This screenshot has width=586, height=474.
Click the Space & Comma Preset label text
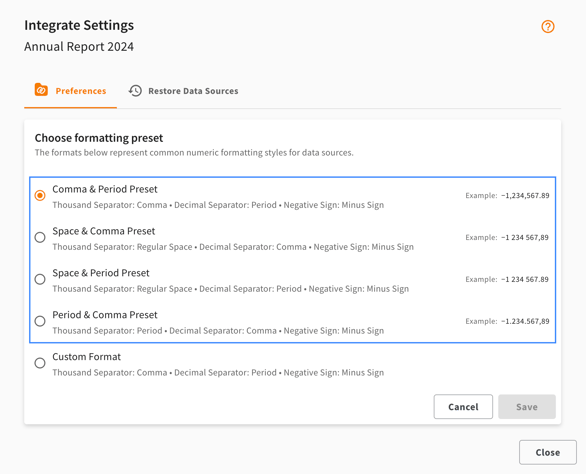(x=104, y=231)
